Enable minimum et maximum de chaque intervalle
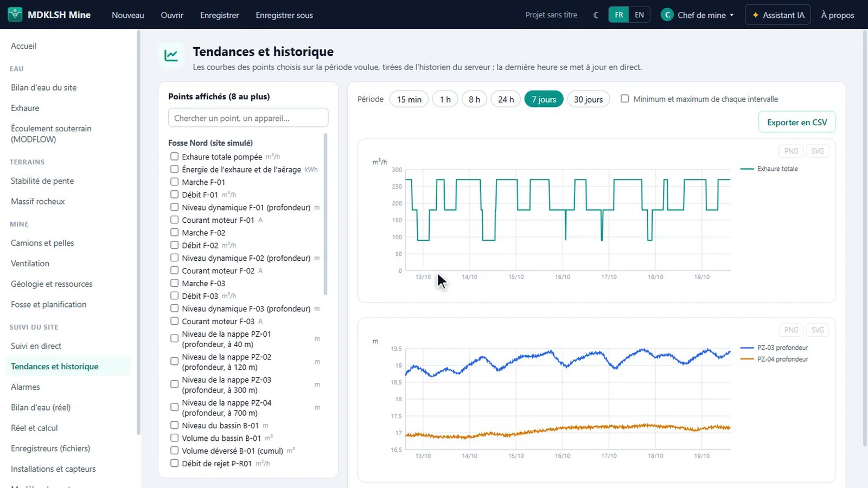 tap(625, 99)
